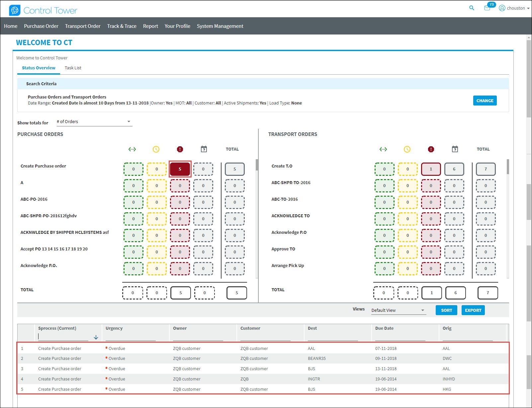Click the grey 0 cell for Arrange Pick Up
The height and width of the screenshot is (408, 532).
pos(454,269)
